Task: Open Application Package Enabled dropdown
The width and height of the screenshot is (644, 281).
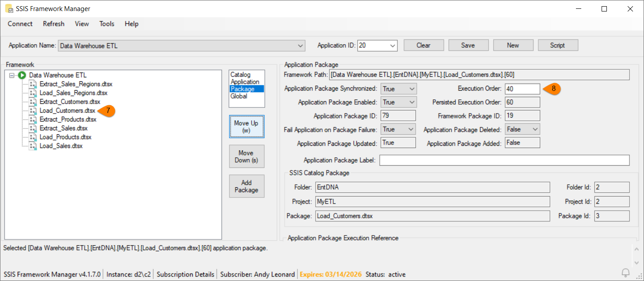Action: [412, 103]
